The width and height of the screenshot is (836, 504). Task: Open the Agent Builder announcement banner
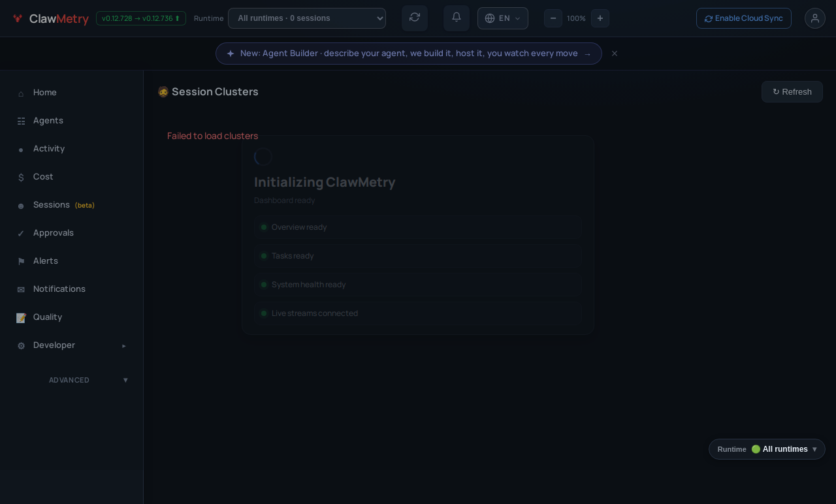point(409,54)
